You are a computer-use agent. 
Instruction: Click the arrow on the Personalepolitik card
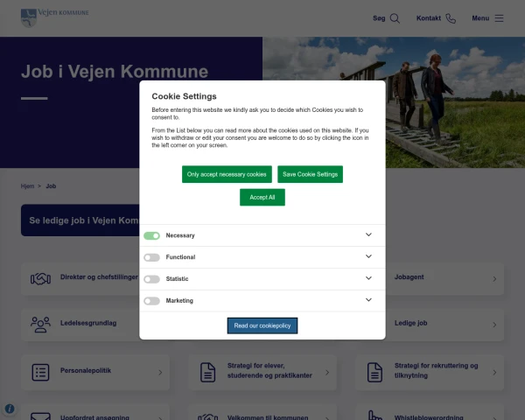(160, 373)
